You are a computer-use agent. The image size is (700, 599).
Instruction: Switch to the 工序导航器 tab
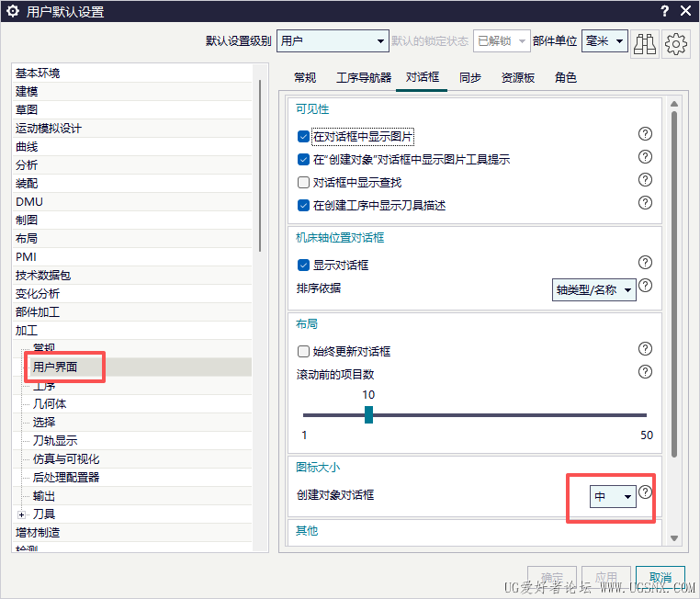coord(364,78)
